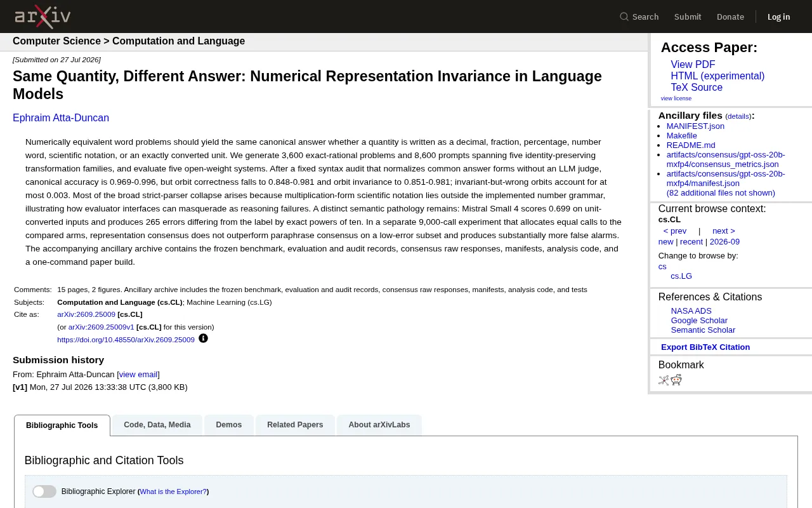Open author Ephraim Atta-Duncan's page
The image size is (812, 508).
[x=61, y=118]
